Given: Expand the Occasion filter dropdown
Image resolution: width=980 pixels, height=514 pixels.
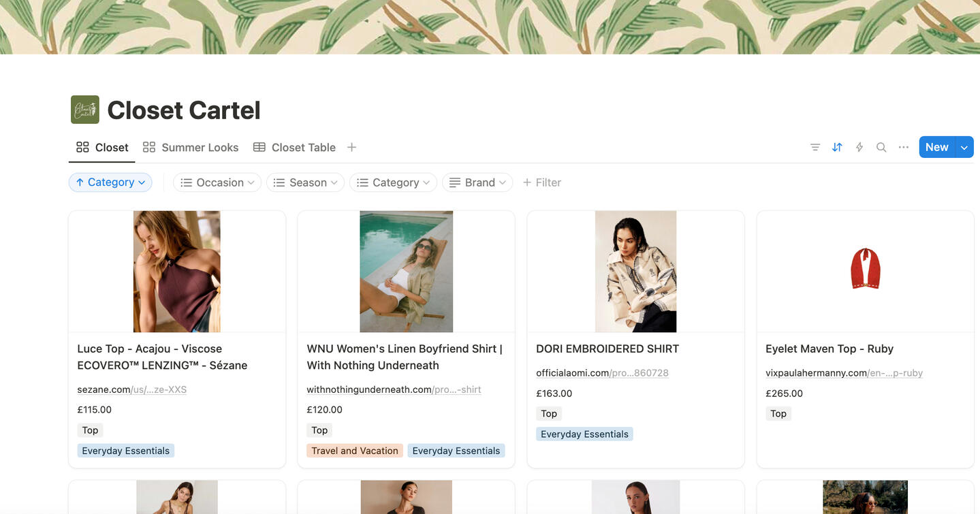Looking at the screenshot, I should [x=217, y=182].
